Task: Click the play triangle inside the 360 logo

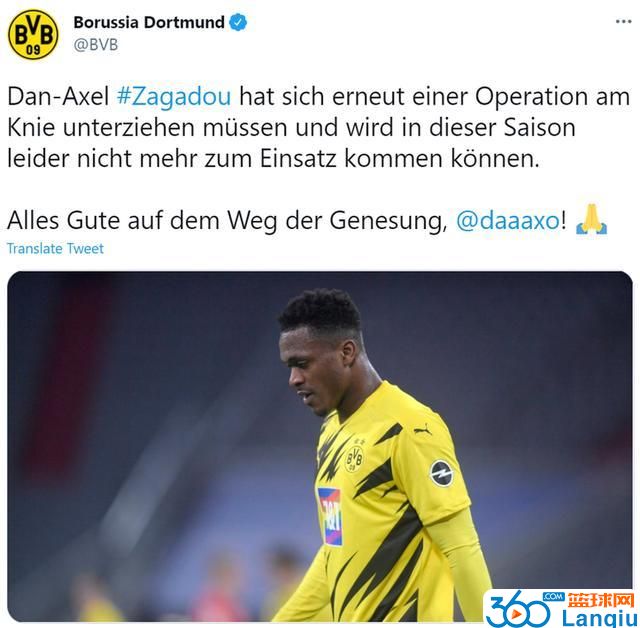Action: click(517, 615)
